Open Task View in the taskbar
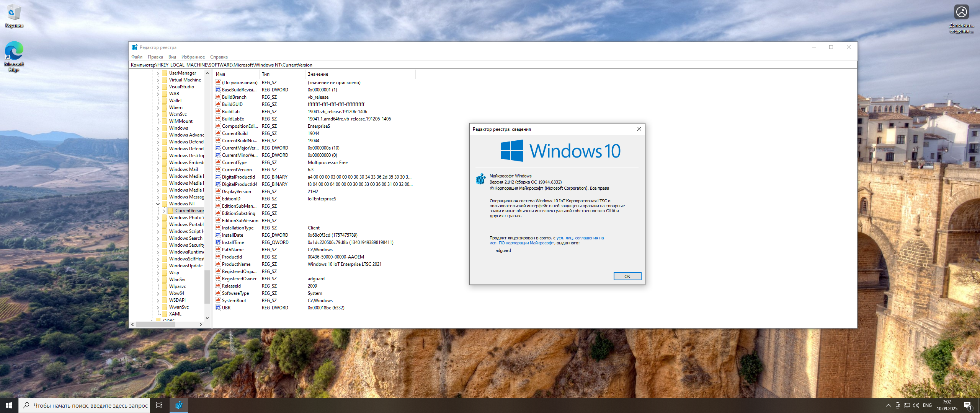This screenshot has height=413, width=980. coord(159,405)
